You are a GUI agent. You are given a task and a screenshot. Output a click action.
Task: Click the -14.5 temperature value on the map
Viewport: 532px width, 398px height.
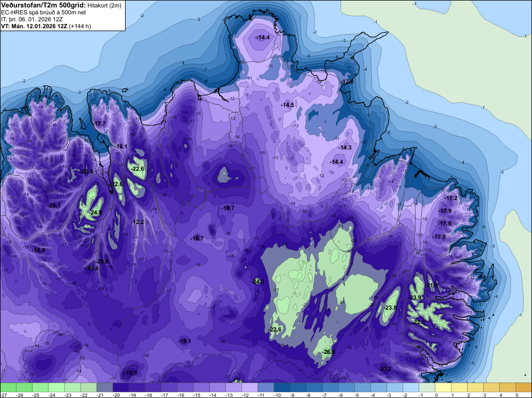[x=288, y=105]
